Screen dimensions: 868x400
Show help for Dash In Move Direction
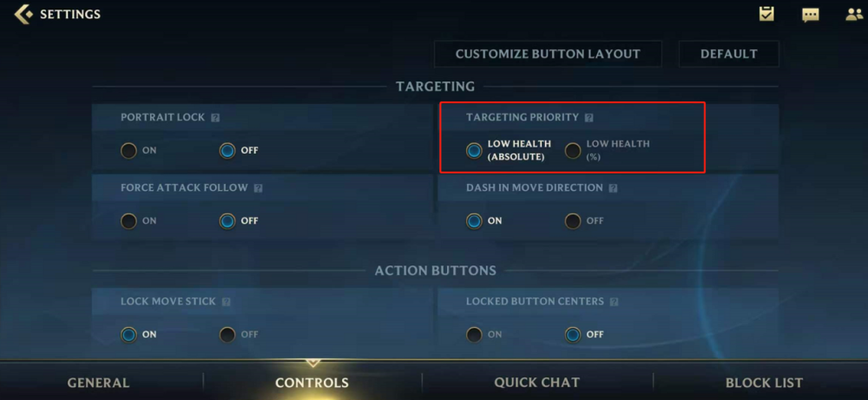click(613, 188)
